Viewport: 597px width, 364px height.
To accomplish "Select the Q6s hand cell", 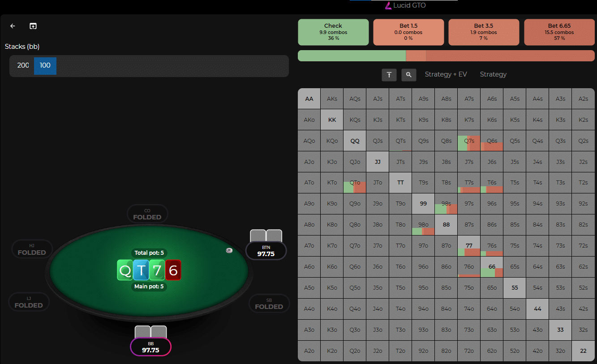I will 492,141.
